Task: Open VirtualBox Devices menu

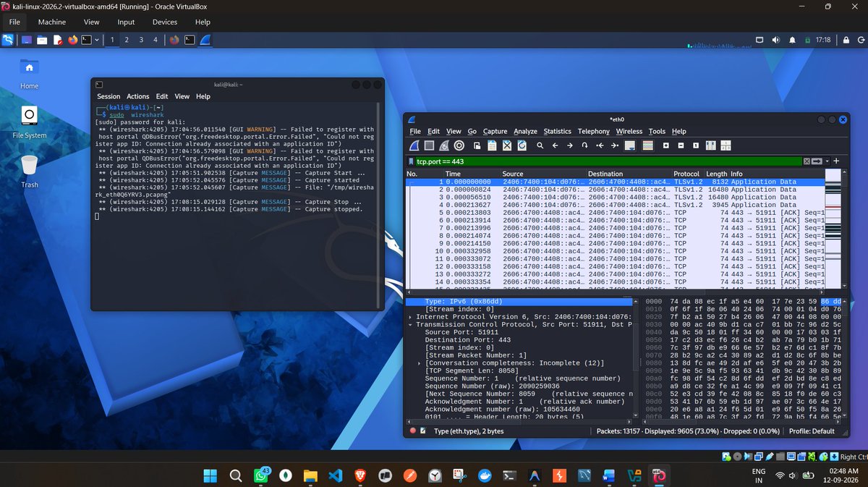Action: [165, 22]
